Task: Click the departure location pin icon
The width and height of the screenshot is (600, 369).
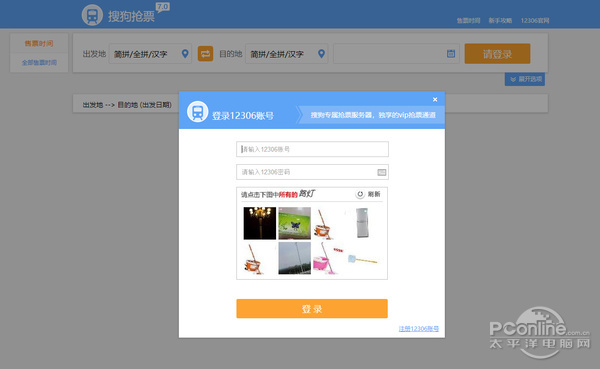Action: (185, 54)
